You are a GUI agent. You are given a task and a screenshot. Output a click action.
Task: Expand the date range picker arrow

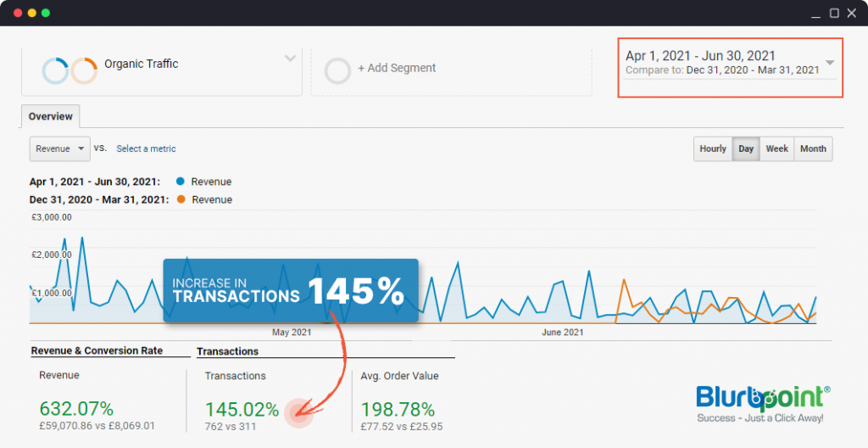(x=830, y=63)
